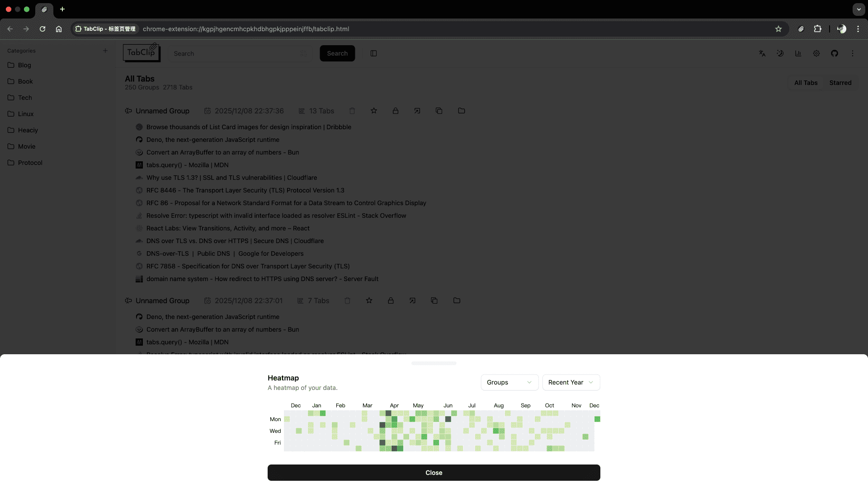Add a new category with plus icon

[x=105, y=51]
